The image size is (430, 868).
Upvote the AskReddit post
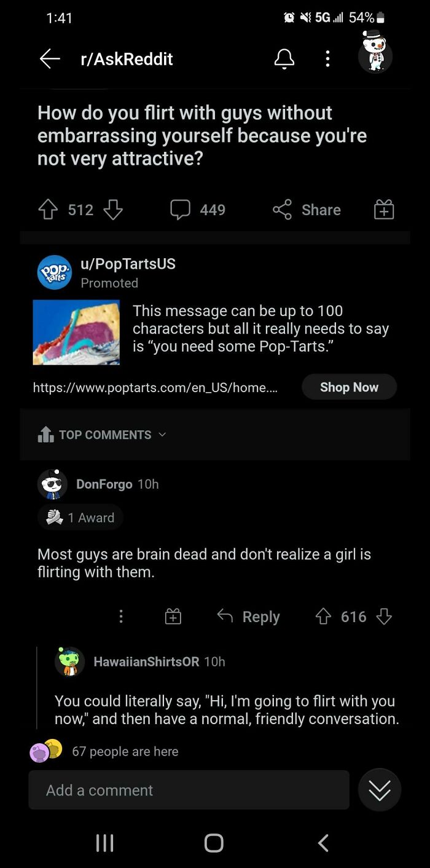(48, 210)
